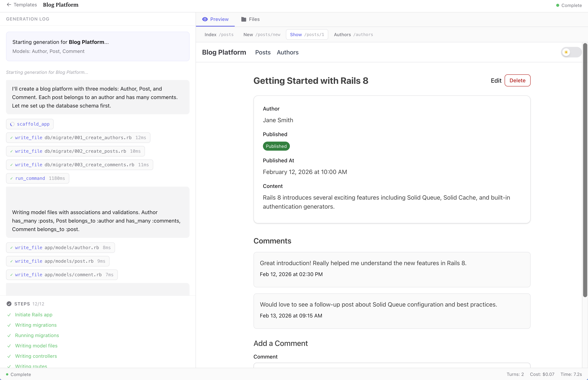Expand write_file app/models/post.rb entry
The image size is (588, 380).
tap(58, 261)
